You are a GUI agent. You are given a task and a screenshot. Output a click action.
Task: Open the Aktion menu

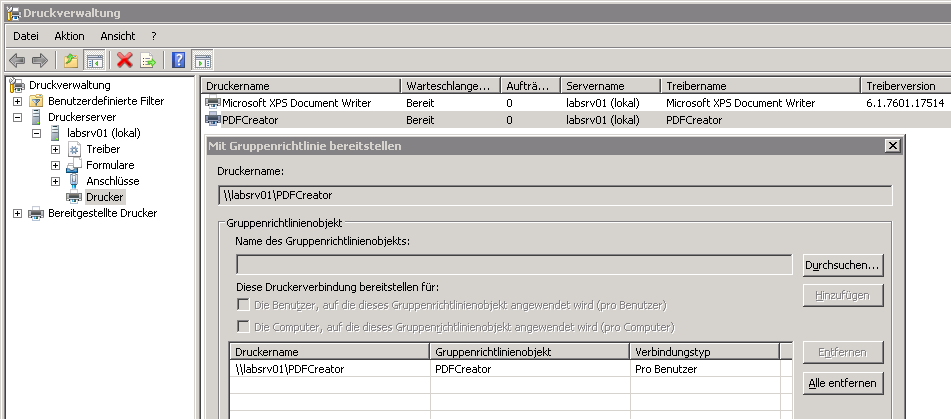click(x=69, y=36)
